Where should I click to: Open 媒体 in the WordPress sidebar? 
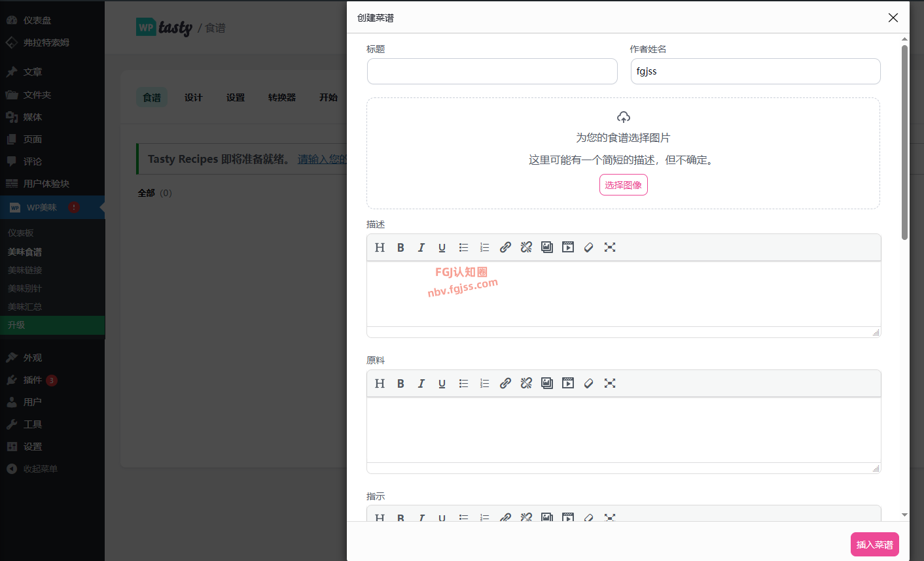pyautogui.click(x=33, y=117)
